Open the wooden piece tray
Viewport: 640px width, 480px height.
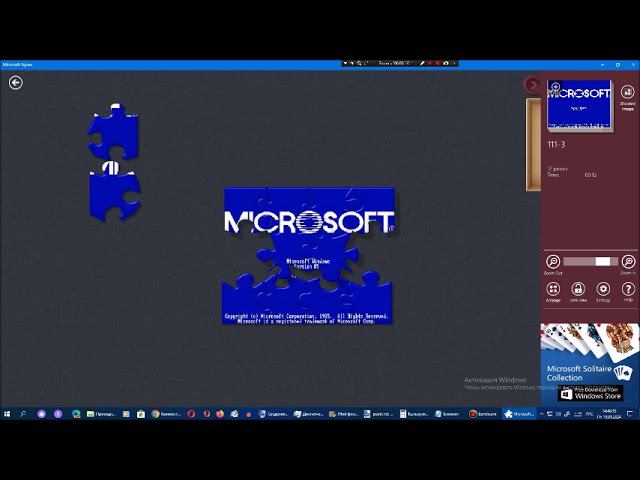click(533, 144)
